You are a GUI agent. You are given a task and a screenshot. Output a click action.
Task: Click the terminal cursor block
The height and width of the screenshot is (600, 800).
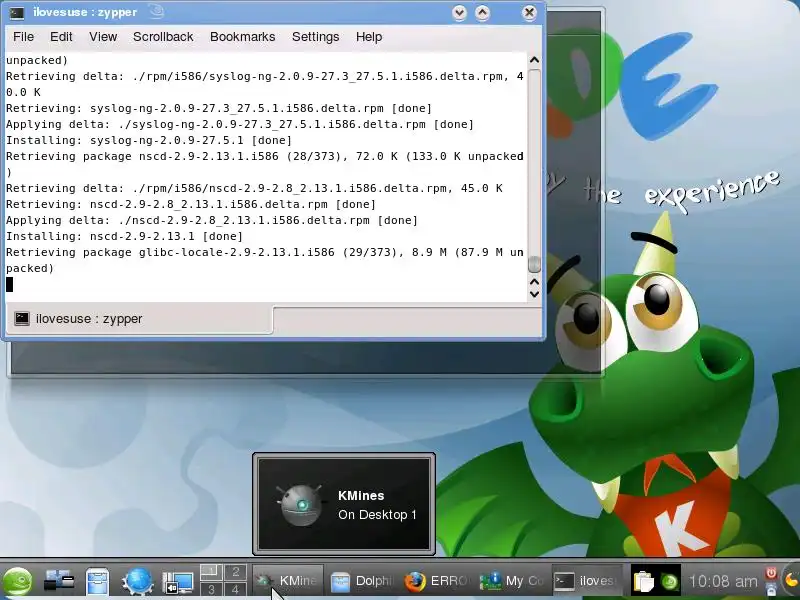tap(9, 285)
